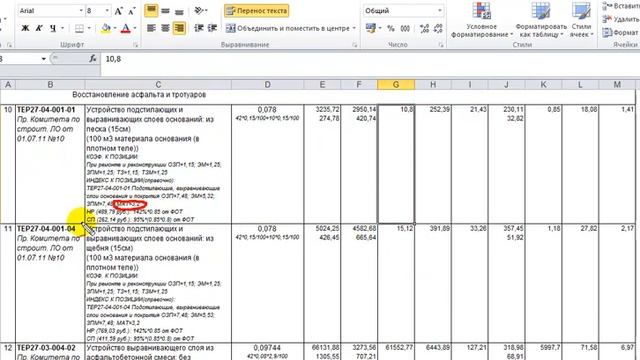640x360 pixels.
Task: Select cell containing value 61552,77
Action: tap(396, 351)
